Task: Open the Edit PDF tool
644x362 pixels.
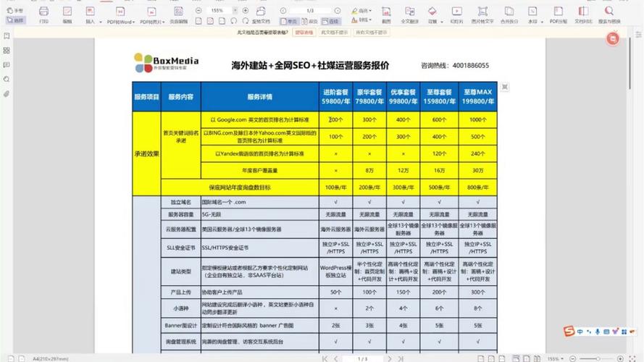Action: pyautogui.click(x=67, y=14)
